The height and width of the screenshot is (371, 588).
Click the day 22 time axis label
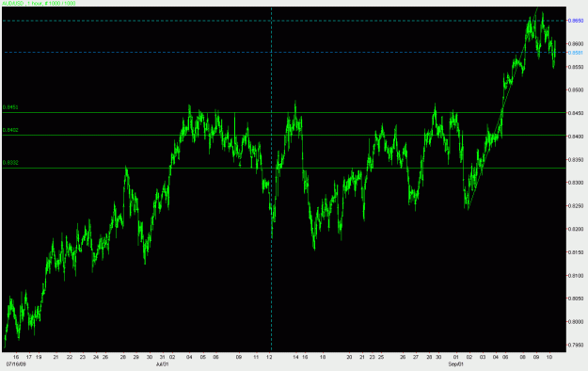click(x=70, y=357)
